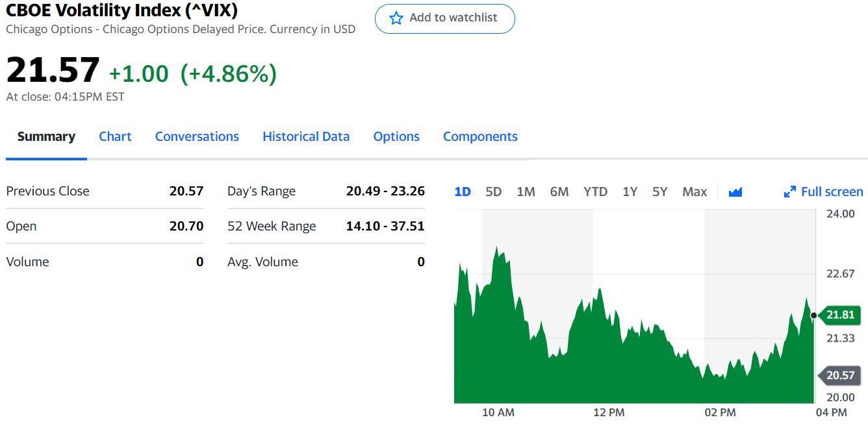
Task: Select the YTD chart range
Action: pyautogui.click(x=595, y=192)
